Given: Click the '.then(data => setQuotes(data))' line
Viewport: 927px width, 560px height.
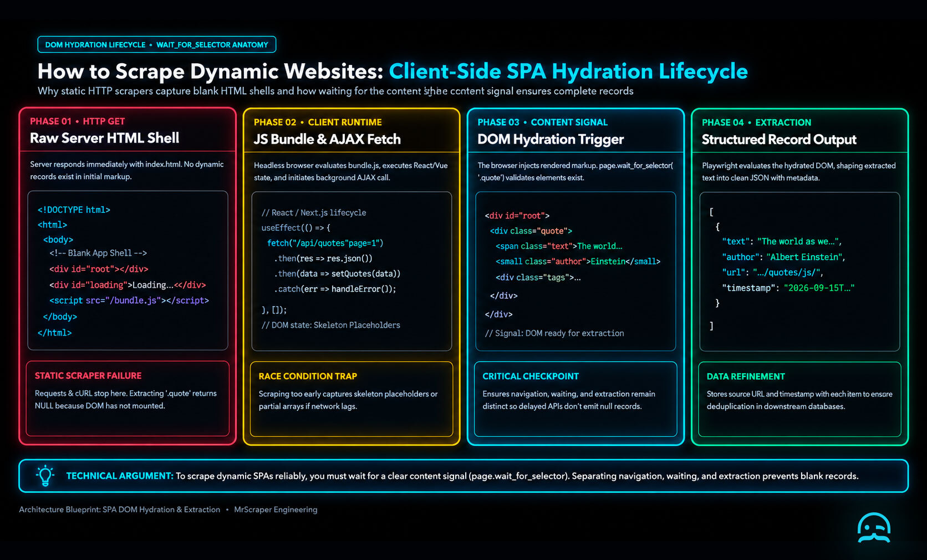Looking at the screenshot, I should [337, 274].
